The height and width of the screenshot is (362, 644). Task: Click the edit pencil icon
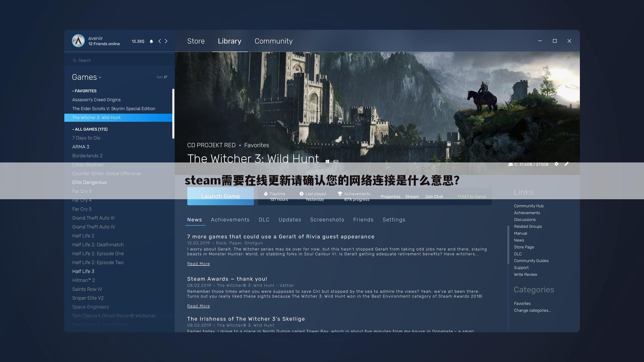click(566, 164)
